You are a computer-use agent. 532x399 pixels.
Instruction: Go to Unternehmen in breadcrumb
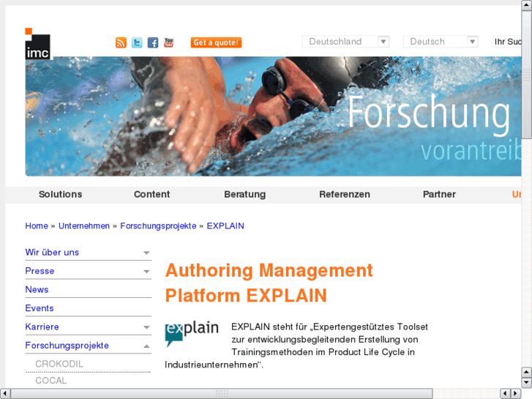[x=84, y=225]
